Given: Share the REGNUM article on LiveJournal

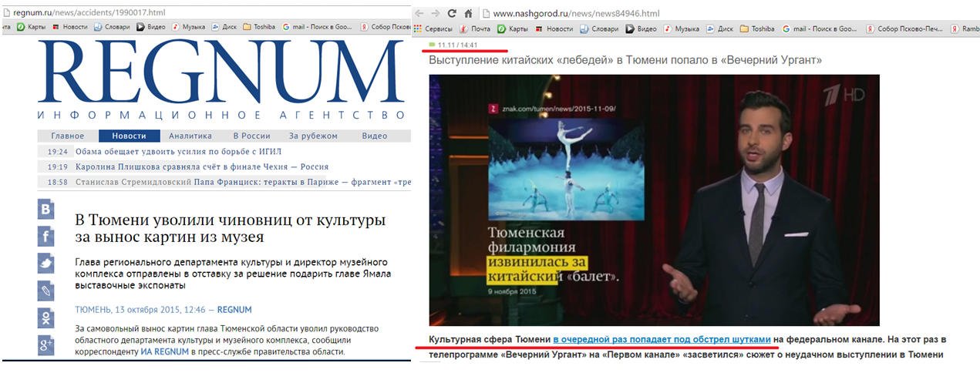Looking at the screenshot, I should tap(46, 291).
